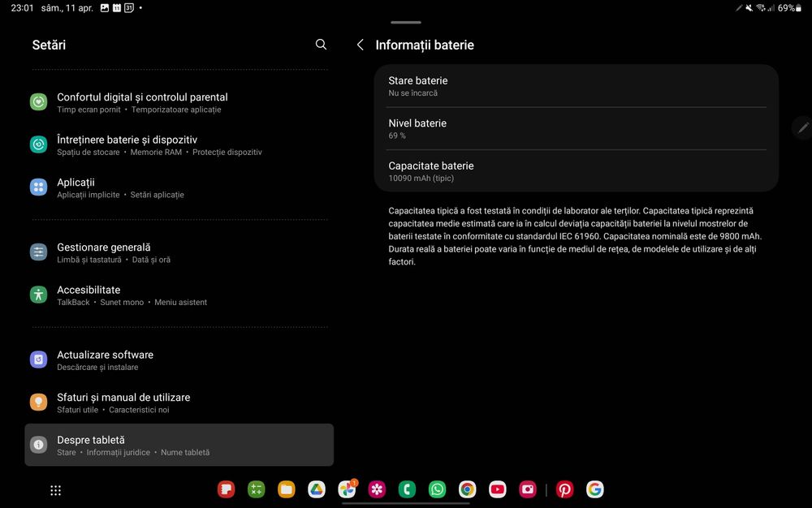
Task: Open the Google app in taskbar
Action: (594, 489)
